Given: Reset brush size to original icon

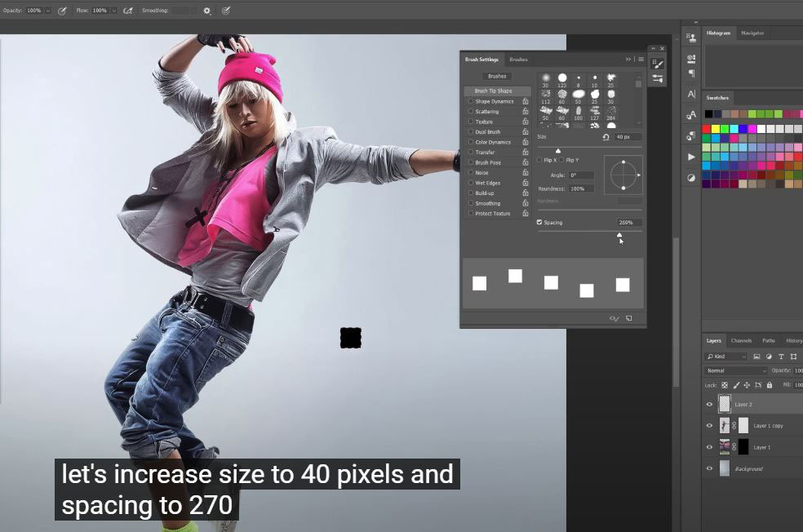Looking at the screenshot, I should coord(606,137).
